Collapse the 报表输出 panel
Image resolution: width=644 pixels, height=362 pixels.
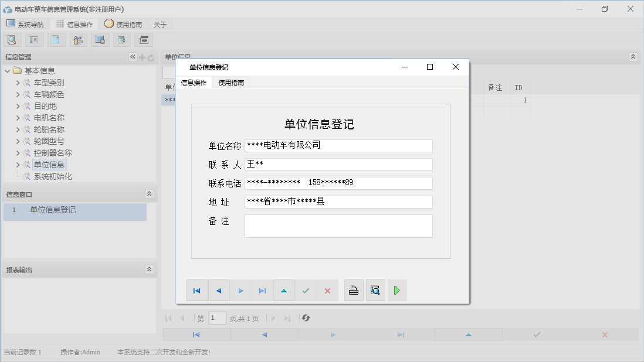tap(149, 269)
